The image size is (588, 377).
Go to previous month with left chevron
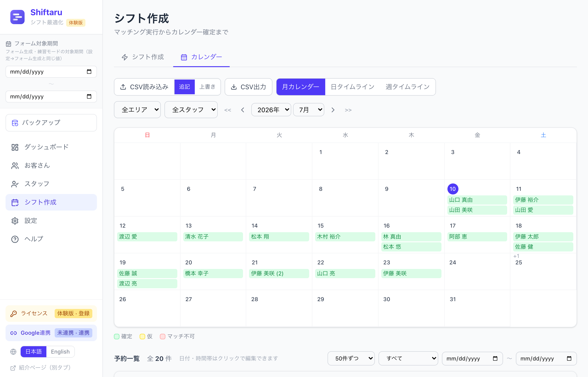pos(243,110)
